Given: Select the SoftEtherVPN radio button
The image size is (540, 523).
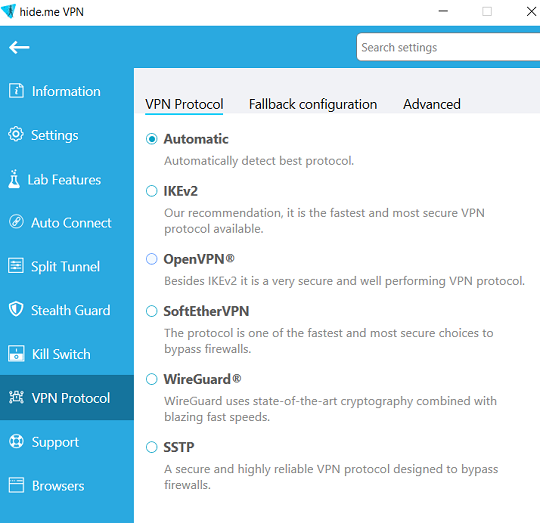Looking at the screenshot, I should click(x=152, y=311).
